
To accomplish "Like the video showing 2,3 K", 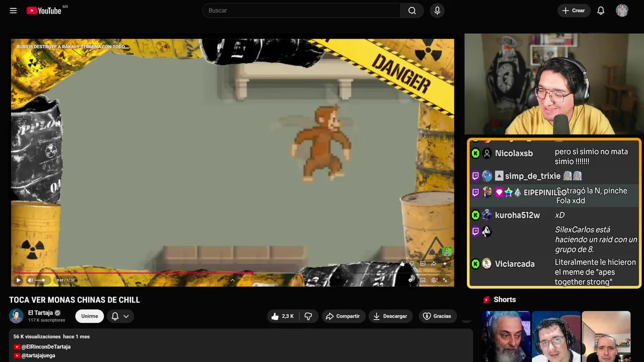I will 283,316.
